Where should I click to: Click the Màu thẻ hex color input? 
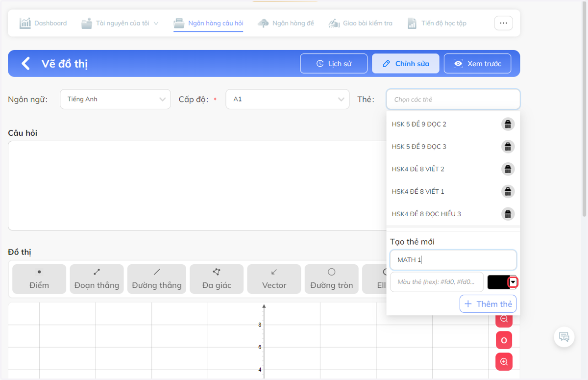pos(437,282)
